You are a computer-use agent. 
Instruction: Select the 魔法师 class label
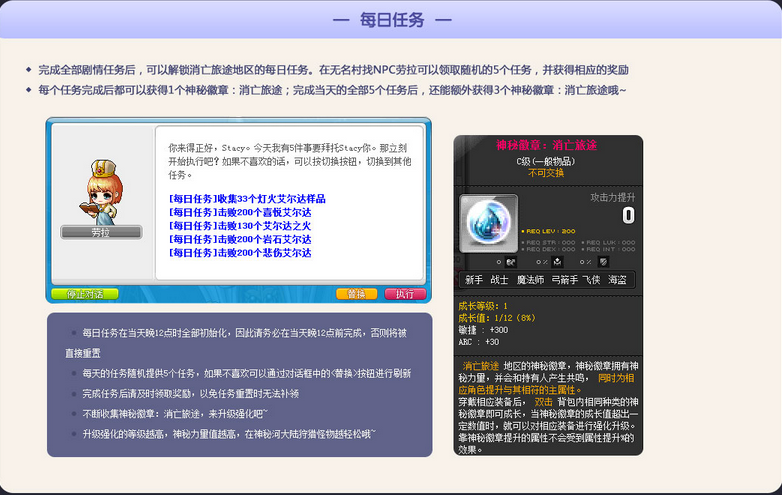pyautogui.click(x=531, y=280)
